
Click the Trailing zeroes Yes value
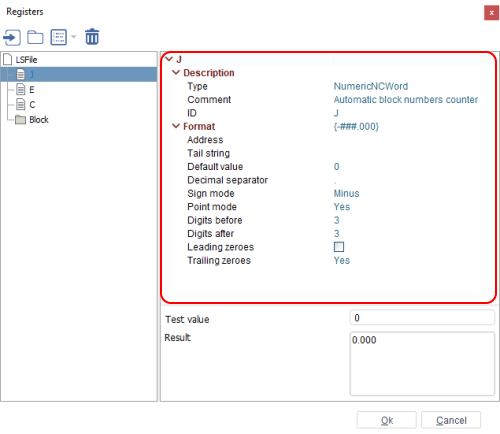[x=342, y=260]
